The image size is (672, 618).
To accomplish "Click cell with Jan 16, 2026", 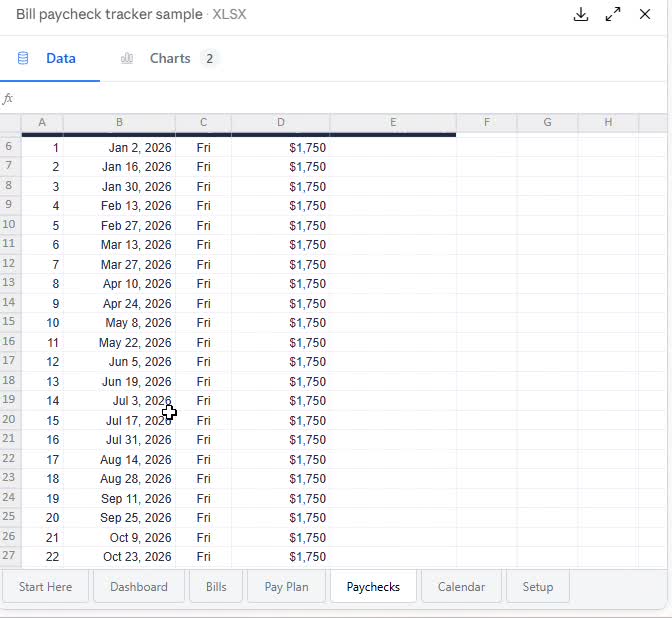I will click(x=119, y=167).
